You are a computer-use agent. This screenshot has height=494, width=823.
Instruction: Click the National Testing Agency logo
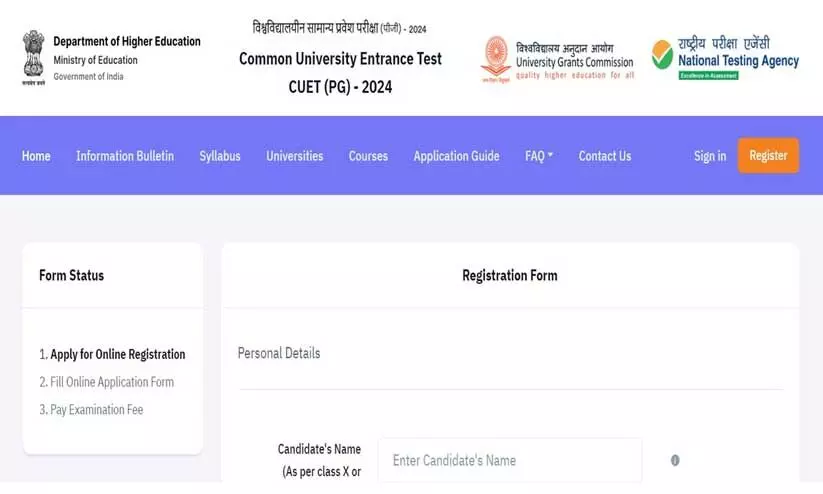tap(725, 58)
